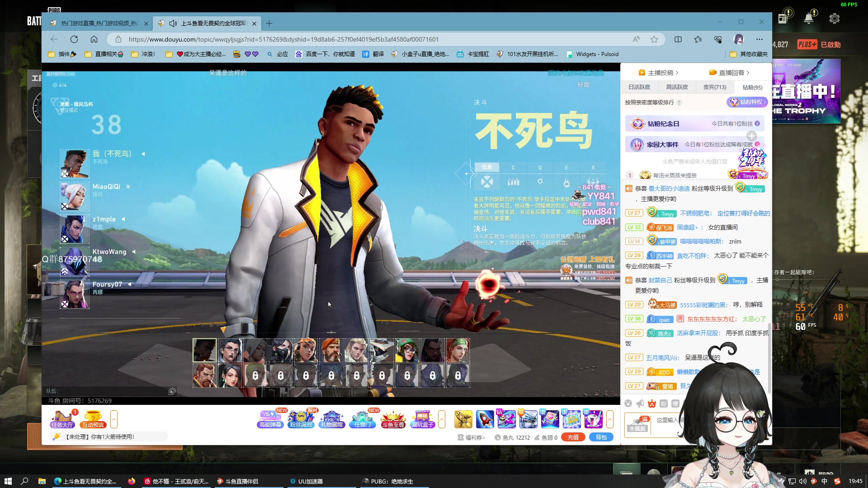This screenshot has width=868, height=488.
Task: Open the chat megaphone broadcast icon
Action: click(x=640, y=404)
